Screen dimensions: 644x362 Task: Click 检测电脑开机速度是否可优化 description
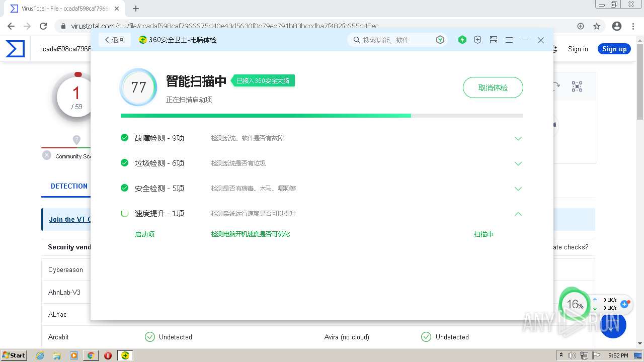click(251, 234)
